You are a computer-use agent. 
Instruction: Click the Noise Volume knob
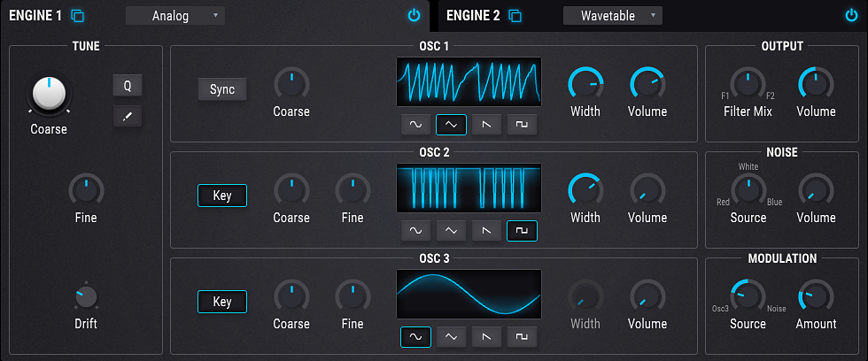tap(816, 191)
